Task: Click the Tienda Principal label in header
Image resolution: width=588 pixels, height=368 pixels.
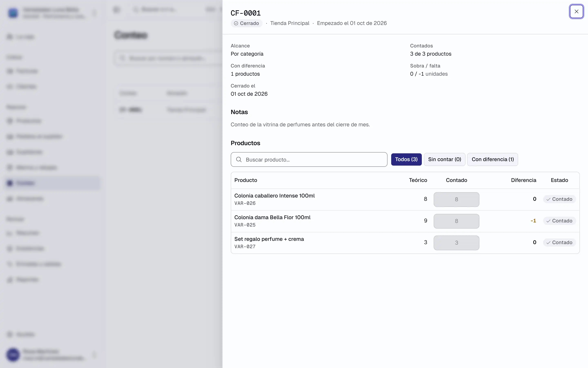Action: pos(290,23)
